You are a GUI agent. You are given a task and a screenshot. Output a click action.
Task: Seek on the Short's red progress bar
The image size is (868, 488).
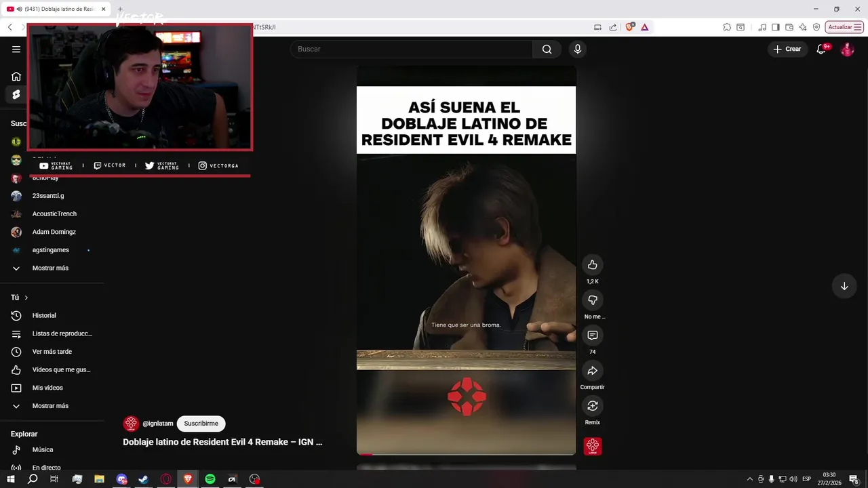pos(466,453)
